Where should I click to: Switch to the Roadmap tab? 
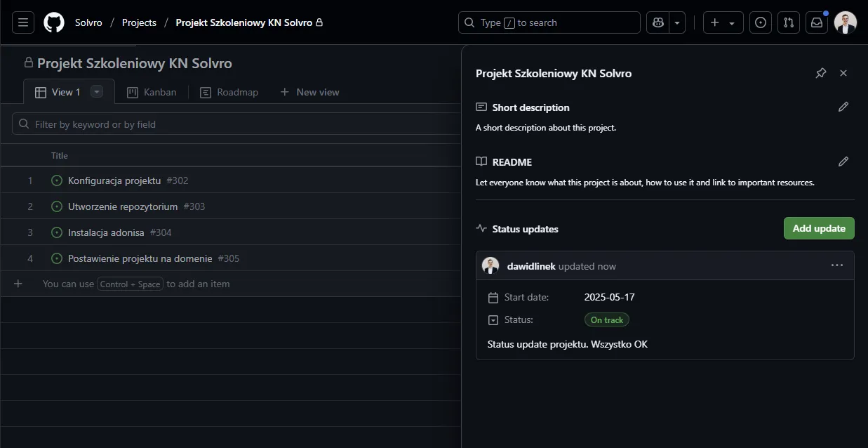tap(229, 92)
